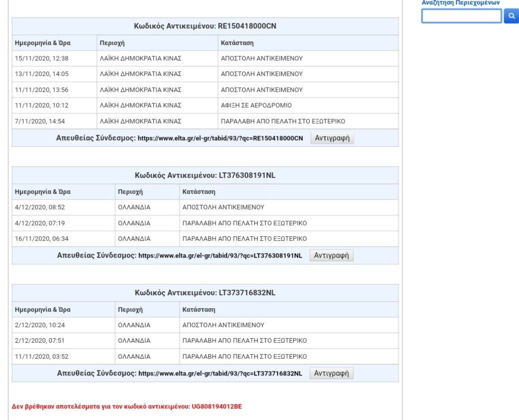
Task: Click the date cell 11/11/2020, 13:56
Action: click(54, 90)
